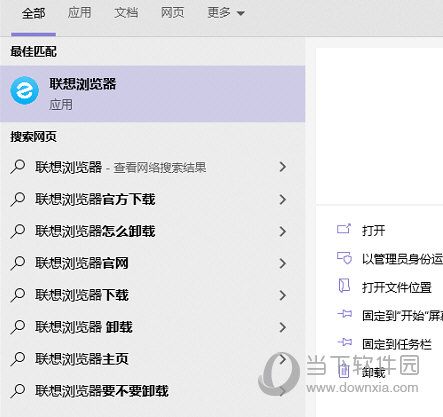Click pin icon next to 固定到任务栏

(344, 342)
